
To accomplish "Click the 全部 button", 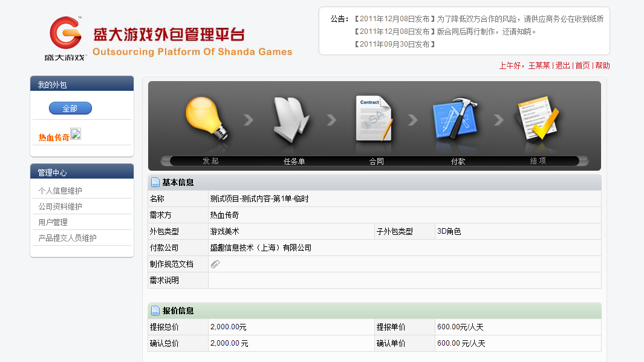I will pyautogui.click(x=70, y=108).
